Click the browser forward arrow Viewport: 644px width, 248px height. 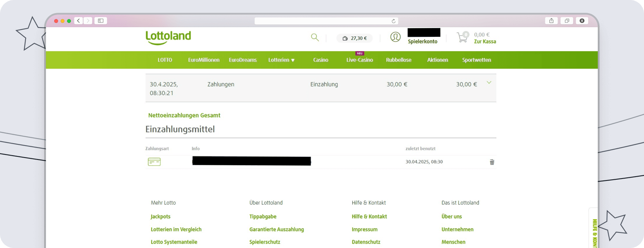point(88,21)
